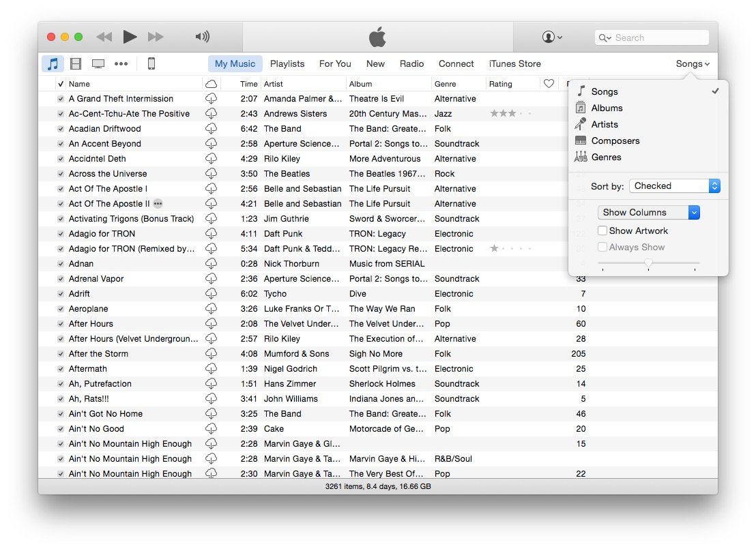Open the Playlists tab
The width and height of the screenshot is (756, 549).
pos(287,63)
